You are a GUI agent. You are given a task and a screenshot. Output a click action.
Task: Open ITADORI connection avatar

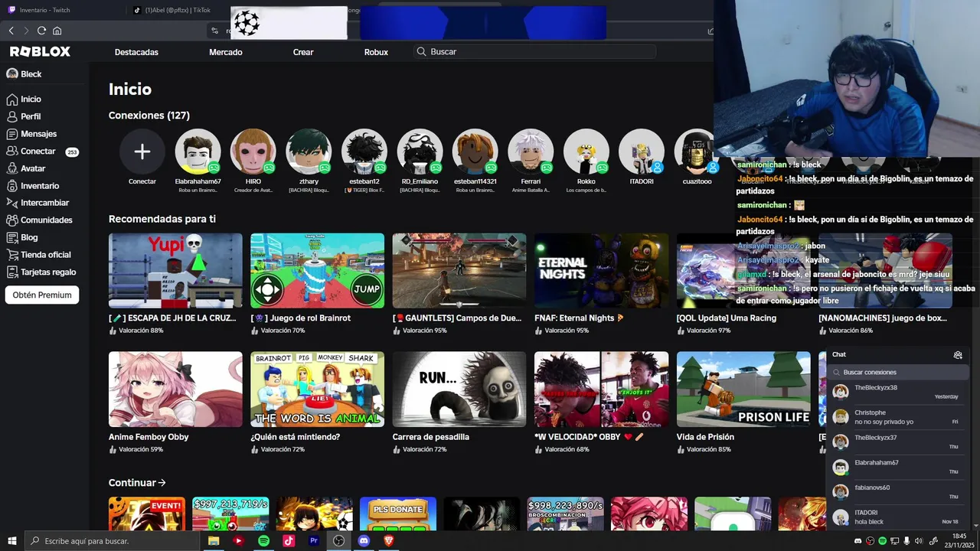tap(642, 152)
